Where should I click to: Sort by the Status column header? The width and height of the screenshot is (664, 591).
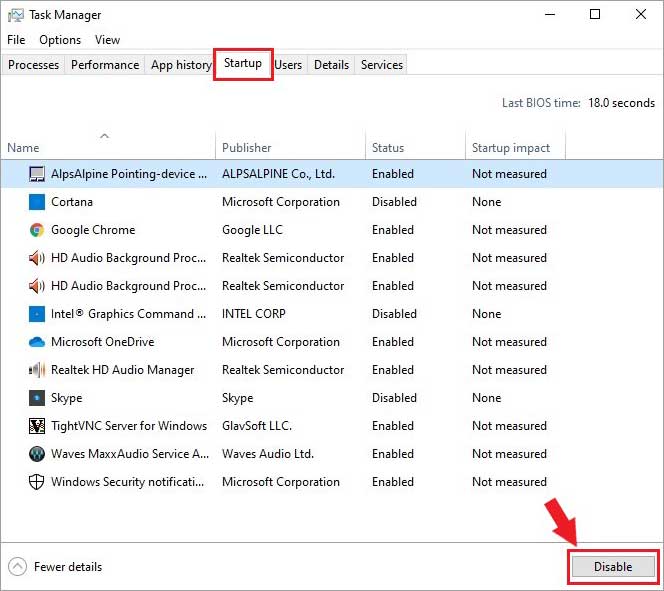click(415, 147)
